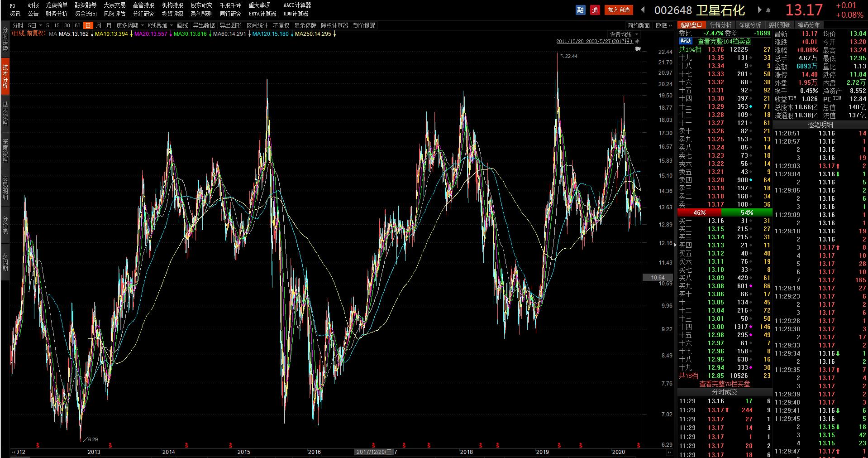The width and height of the screenshot is (868, 458).
Task: Open the 技术分析 sidebar tab
Action: pos(5,76)
